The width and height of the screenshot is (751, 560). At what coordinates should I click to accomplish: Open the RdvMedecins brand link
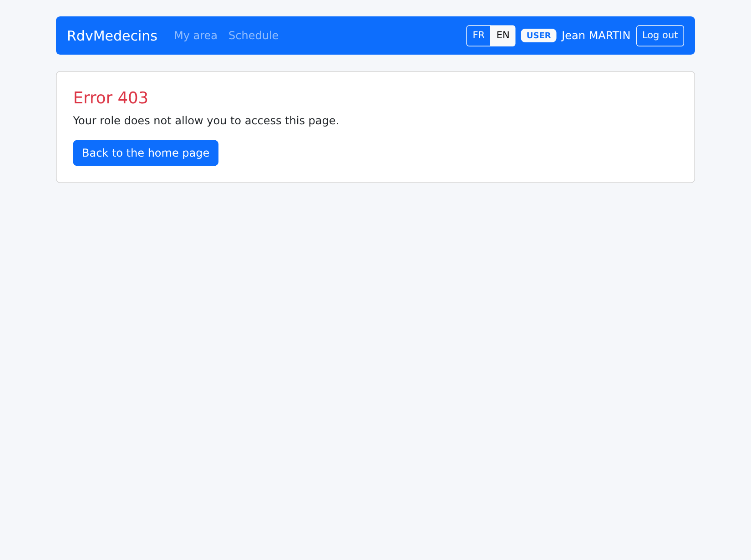pyautogui.click(x=112, y=36)
